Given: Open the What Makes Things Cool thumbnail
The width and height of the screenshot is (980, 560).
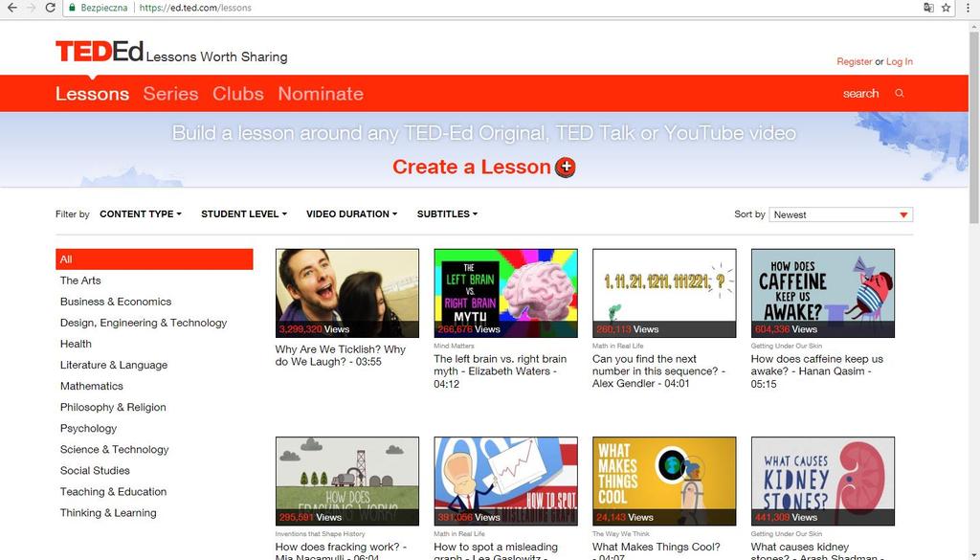Looking at the screenshot, I should click(664, 482).
